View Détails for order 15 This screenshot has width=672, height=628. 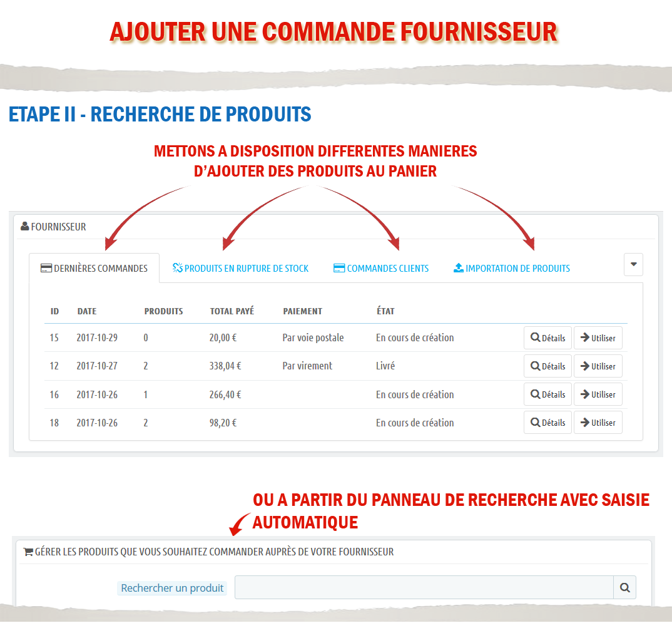coord(547,338)
